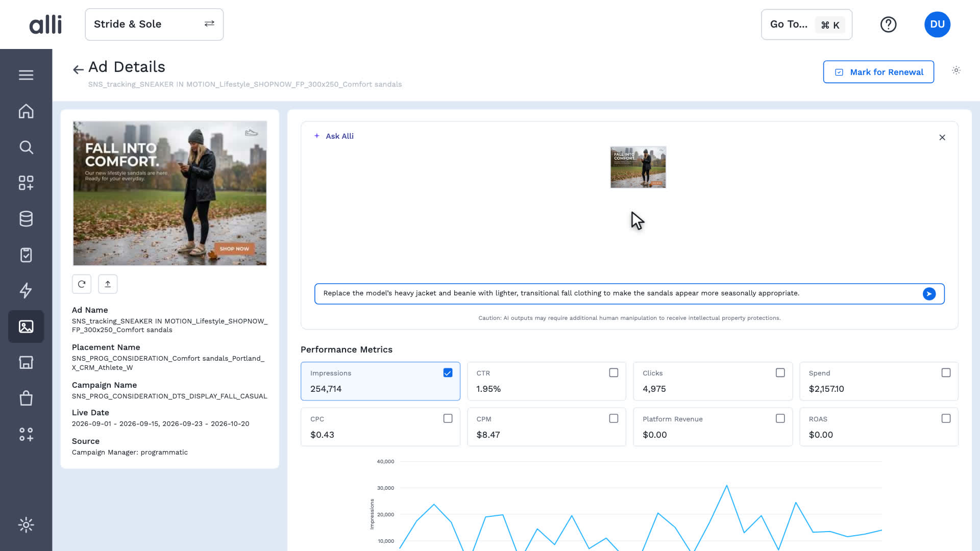Check the Clicks metric checkbox
Viewport: 980px width, 551px height.
coord(780,373)
